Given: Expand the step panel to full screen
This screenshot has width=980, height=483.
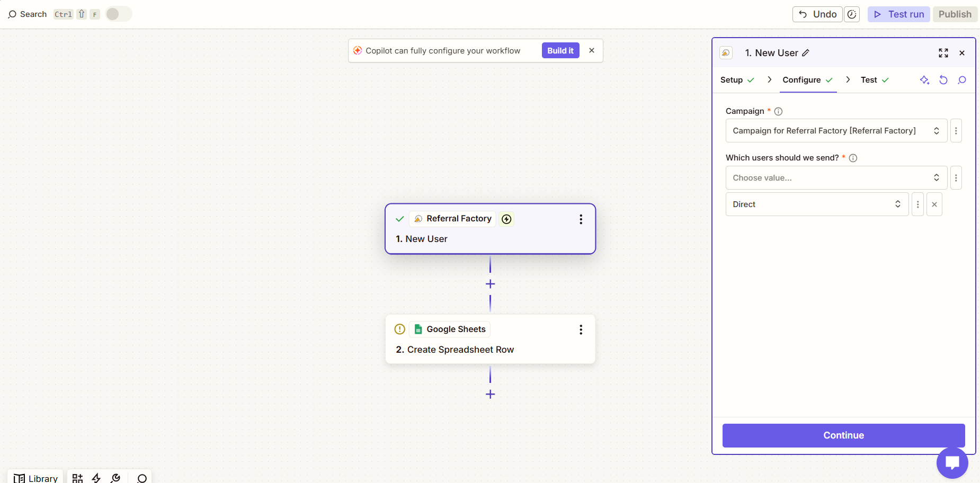Looking at the screenshot, I should click(943, 53).
